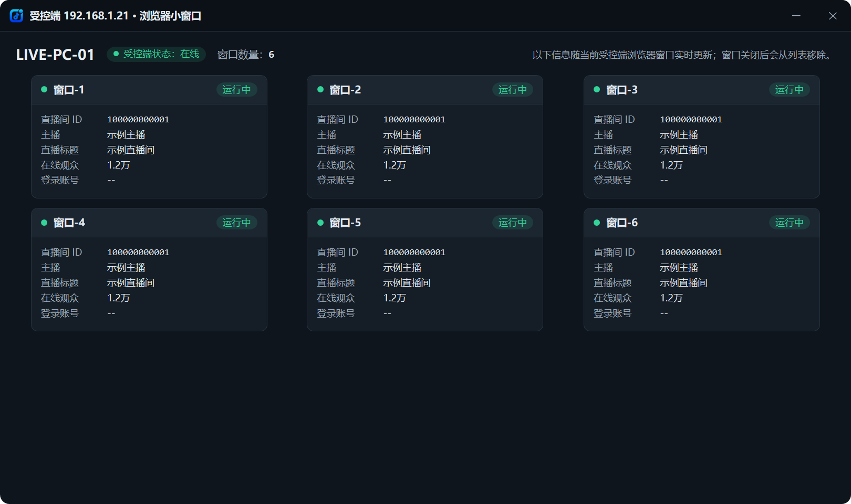
Task: Open the 窗口-2 card title
Action: click(345, 90)
